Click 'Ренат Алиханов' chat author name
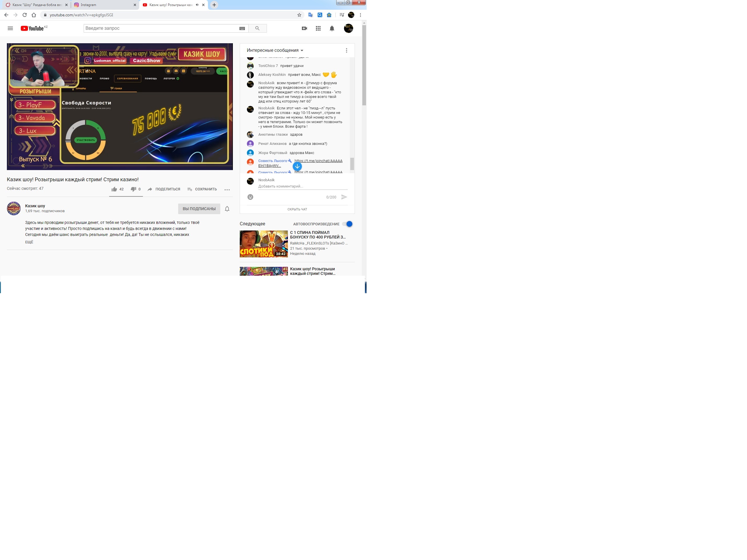The height and width of the screenshot is (560, 747). pos(272,143)
